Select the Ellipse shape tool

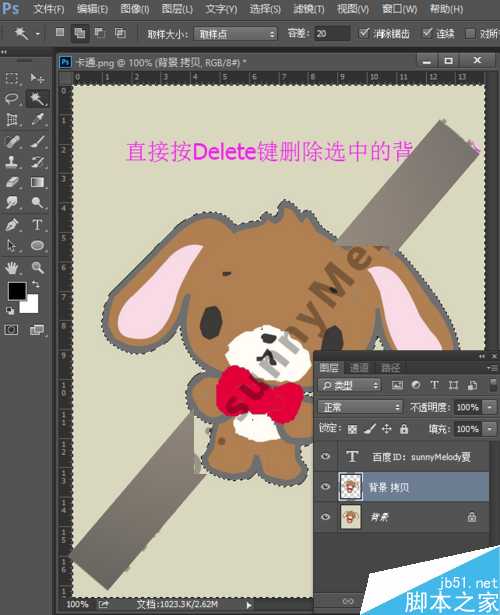point(37,246)
